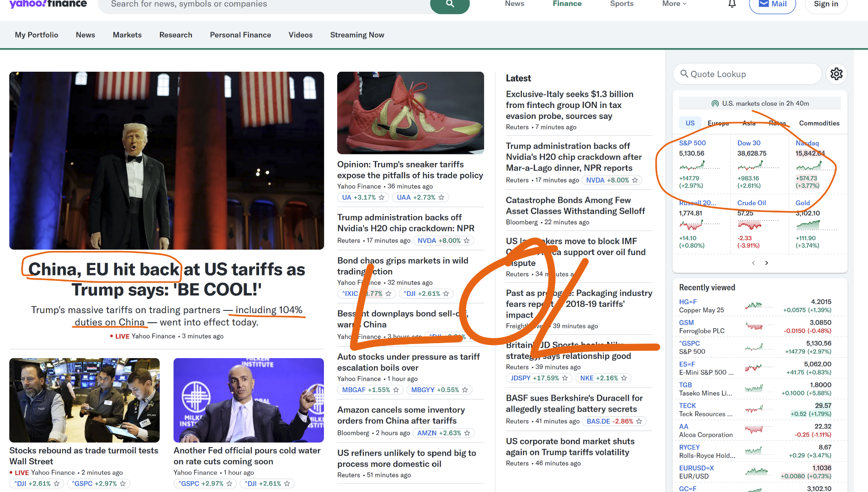Open the Sports link in top bar
868x492 pixels.
[x=622, y=4]
